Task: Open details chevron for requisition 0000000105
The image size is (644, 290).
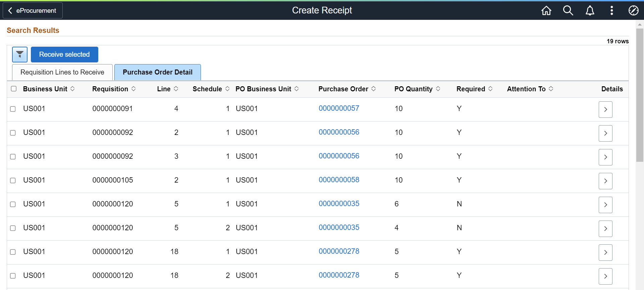Action: click(605, 181)
